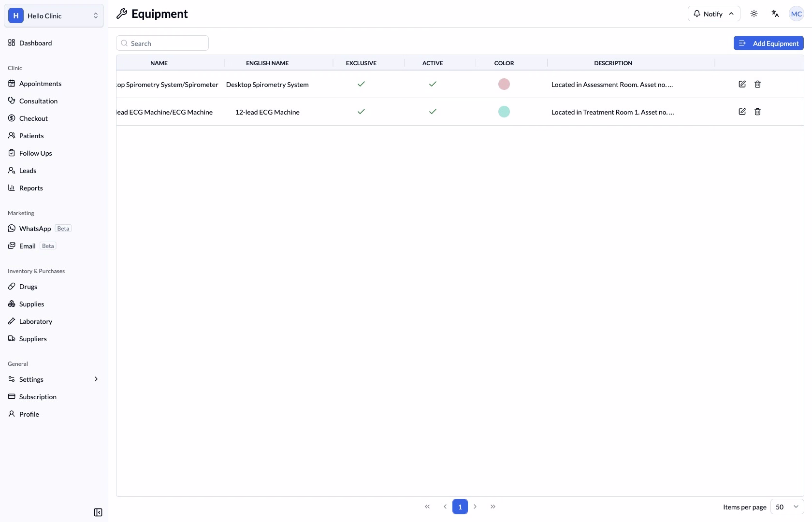This screenshot has height=522, width=812.
Task: Select page 1 button
Action: tap(460, 507)
